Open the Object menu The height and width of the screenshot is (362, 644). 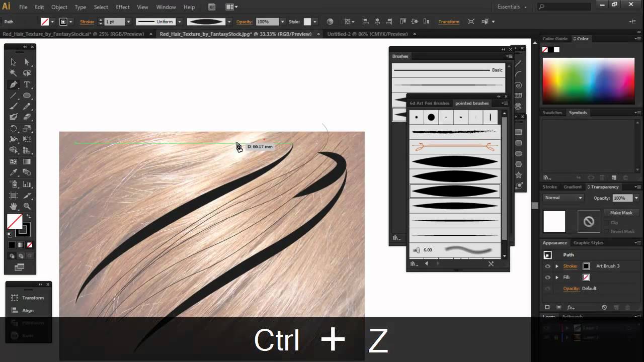59,7
